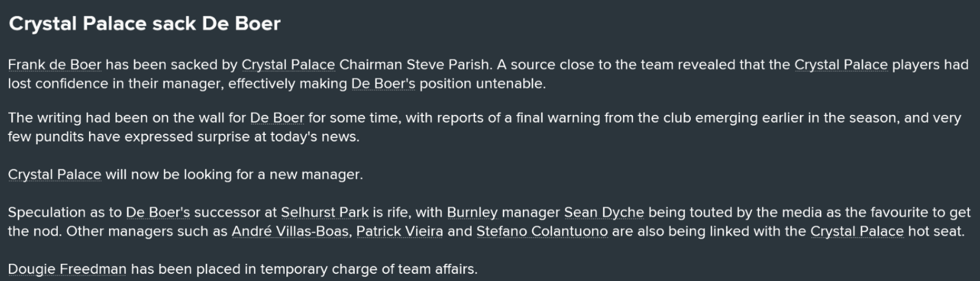Open the Burnley club link
Screen dimensions: 980x281
(x=472, y=213)
